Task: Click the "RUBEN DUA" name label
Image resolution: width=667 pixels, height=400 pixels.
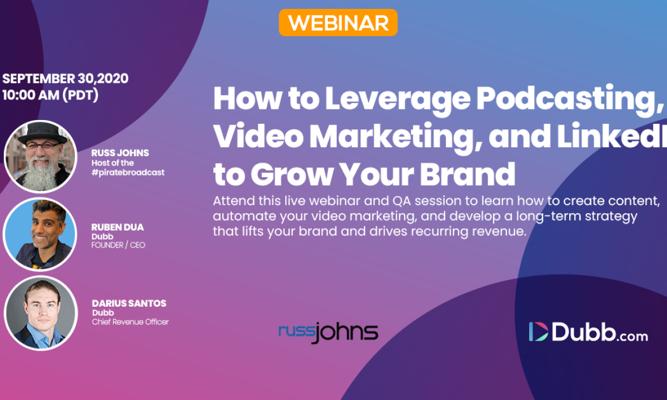Action: [117, 227]
